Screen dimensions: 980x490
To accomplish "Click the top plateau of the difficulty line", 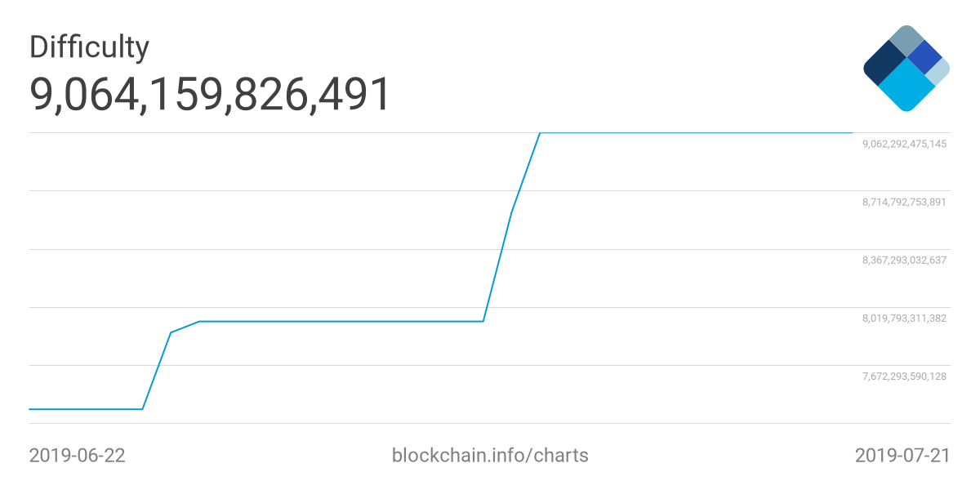I will point(694,132).
